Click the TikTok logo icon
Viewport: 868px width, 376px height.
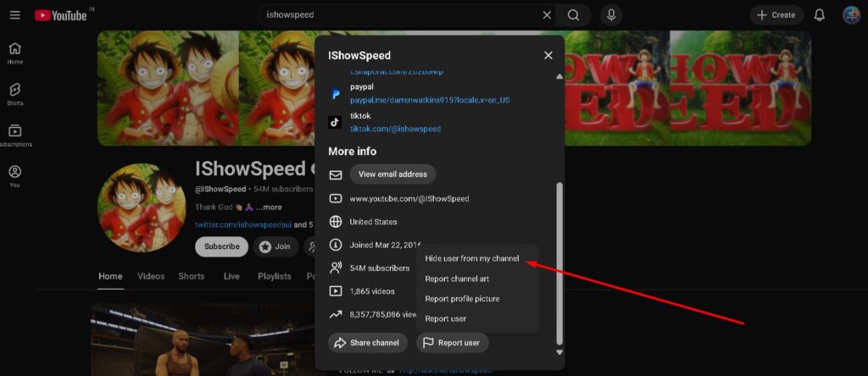(x=335, y=122)
